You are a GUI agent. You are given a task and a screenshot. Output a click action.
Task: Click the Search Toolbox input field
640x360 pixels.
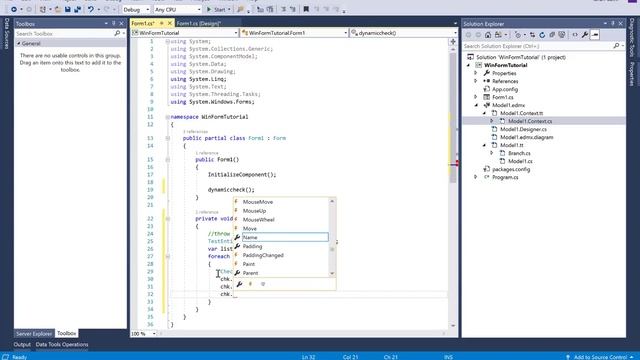64,33
